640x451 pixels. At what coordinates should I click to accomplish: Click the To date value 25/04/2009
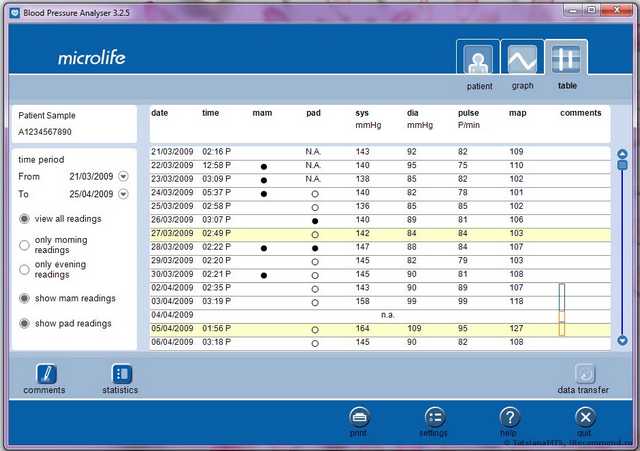point(91,194)
